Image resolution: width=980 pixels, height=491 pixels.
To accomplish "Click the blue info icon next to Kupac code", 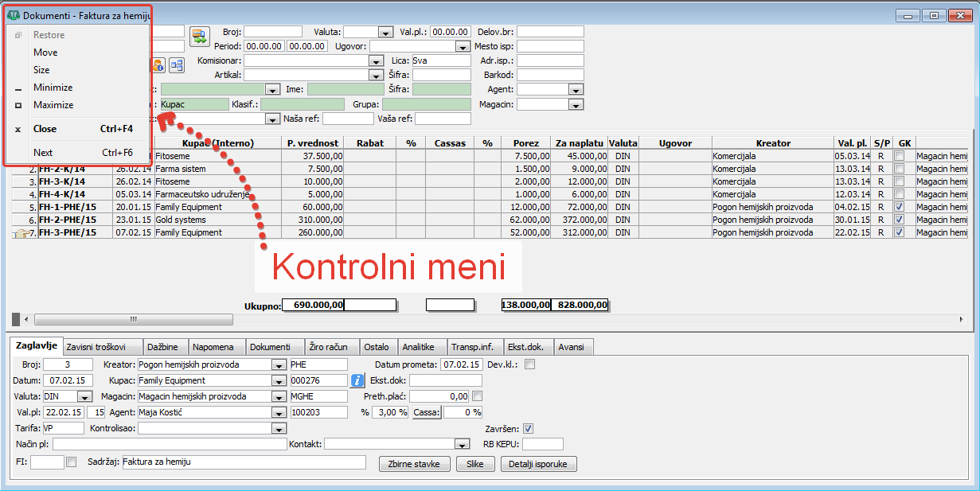I will pos(358,380).
